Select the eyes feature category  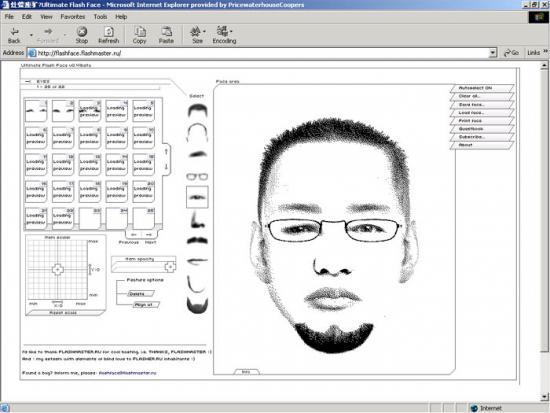coord(197,197)
